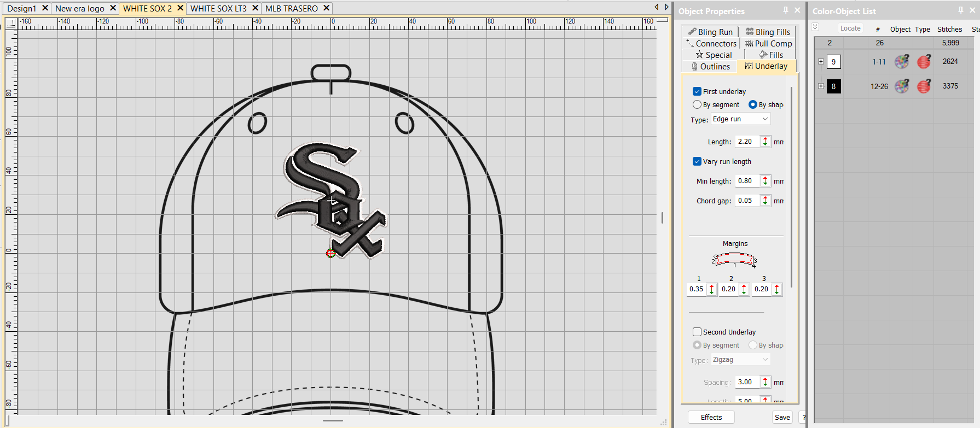Click object icon in color 8 row

click(902, 86)
